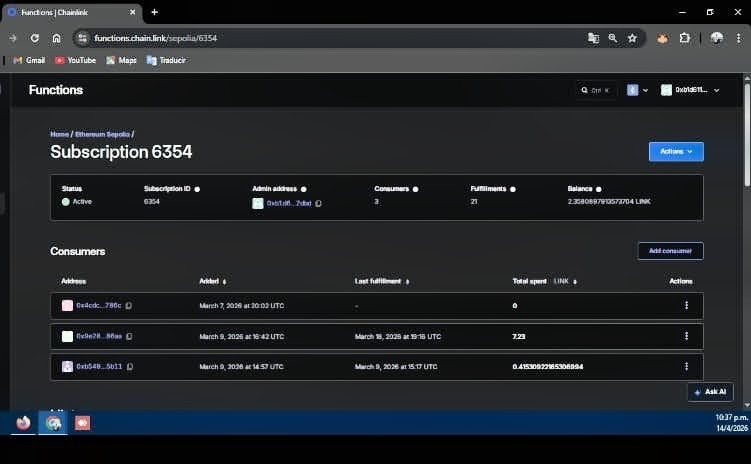Screen dimensions: 751x464
Task: Open the Maps bookmark
Action: pyautogui.click(x=121, y=60)
